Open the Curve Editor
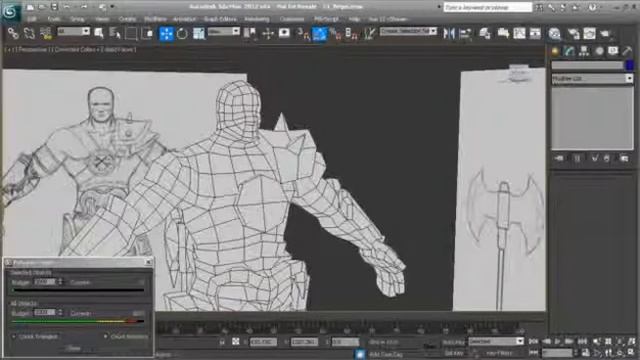This screenshot has height=360, width=640. (x=519, y=33)
